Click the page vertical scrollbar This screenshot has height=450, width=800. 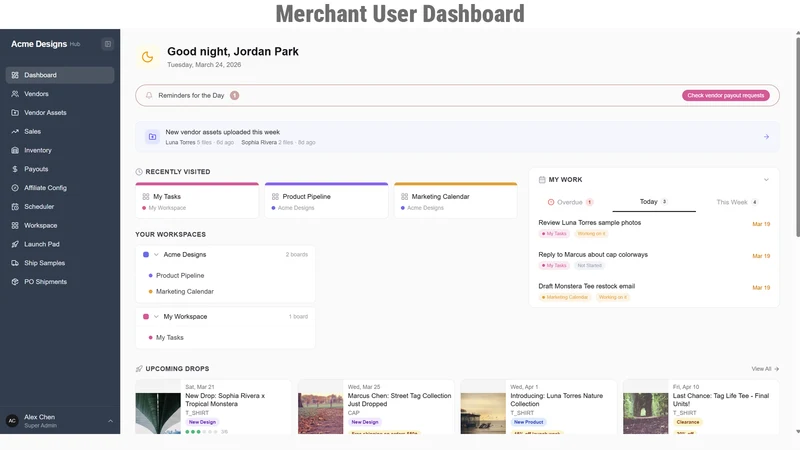[x=797, y=137]
